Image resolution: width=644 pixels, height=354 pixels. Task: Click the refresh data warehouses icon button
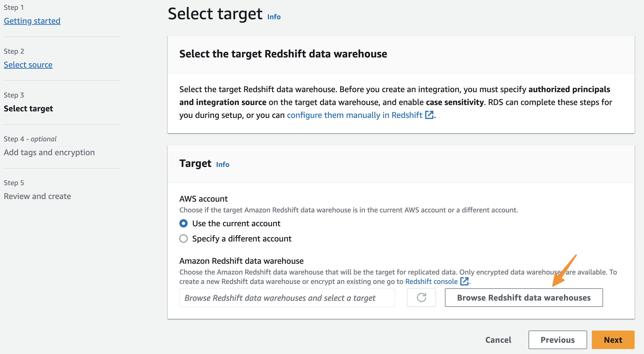pos(421,298)
